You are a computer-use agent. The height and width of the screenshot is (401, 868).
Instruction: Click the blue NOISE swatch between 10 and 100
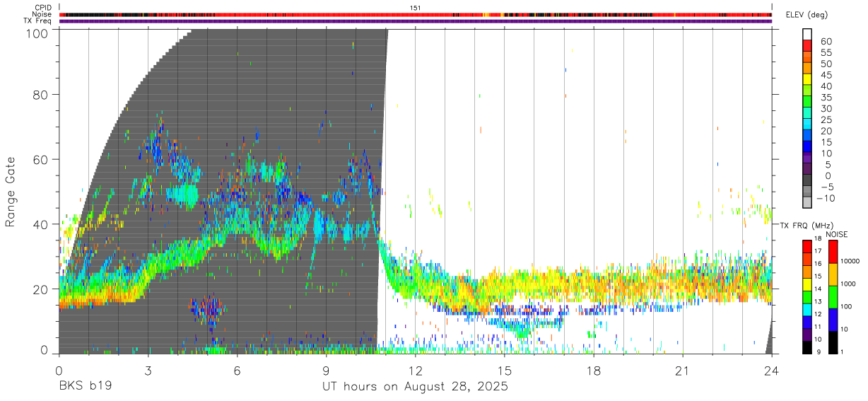pos(833,320)
